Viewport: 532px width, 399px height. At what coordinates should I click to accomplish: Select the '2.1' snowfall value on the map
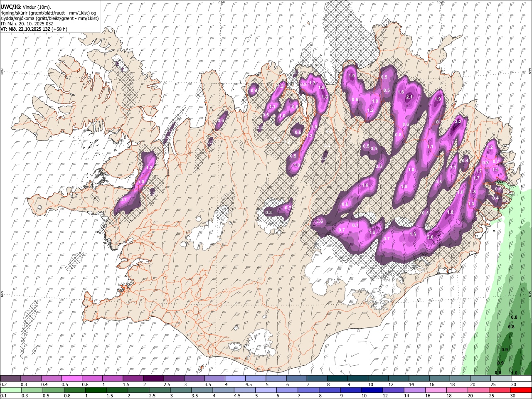coord(409,97)
